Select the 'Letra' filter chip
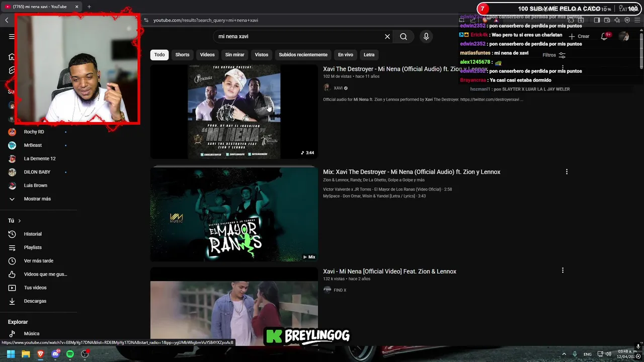This screenshot has height=362, width=644. tap(369, 55)
